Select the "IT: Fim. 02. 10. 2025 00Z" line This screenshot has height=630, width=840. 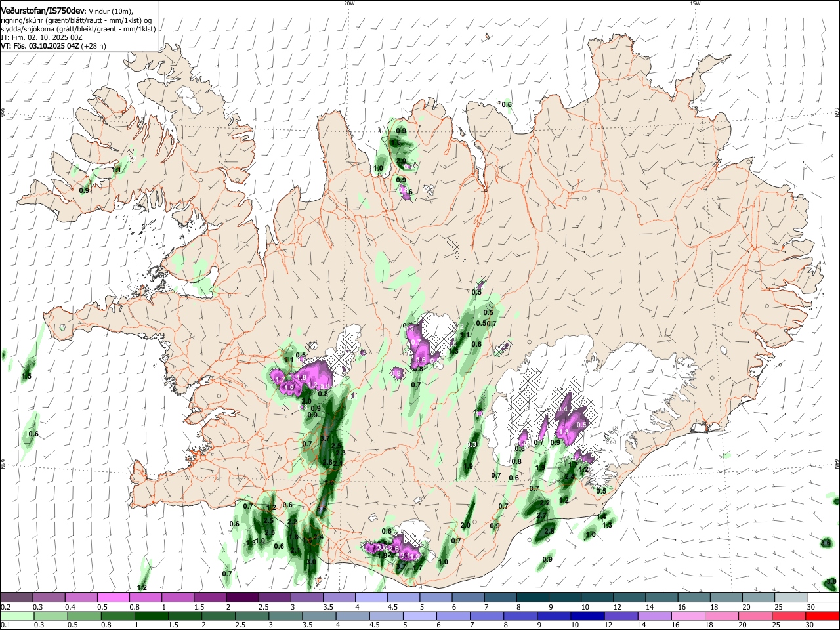point(41,38)
